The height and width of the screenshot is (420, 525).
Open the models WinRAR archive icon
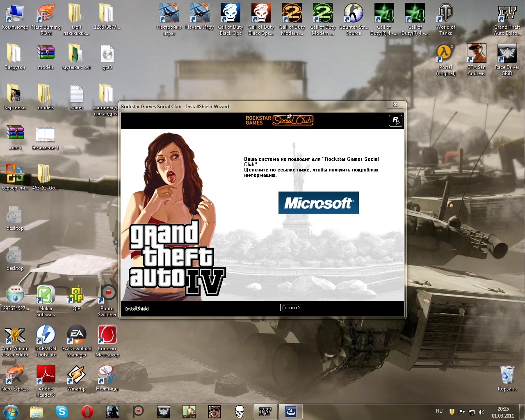(46, 57)
